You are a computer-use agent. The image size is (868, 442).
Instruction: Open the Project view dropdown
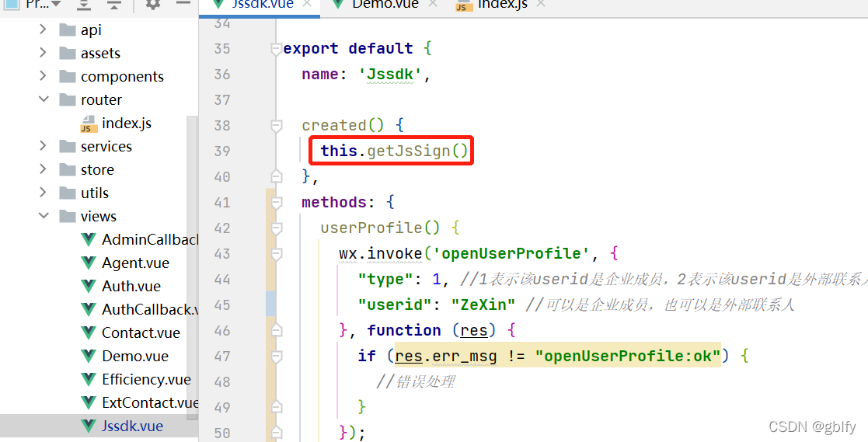click(34, 5)
